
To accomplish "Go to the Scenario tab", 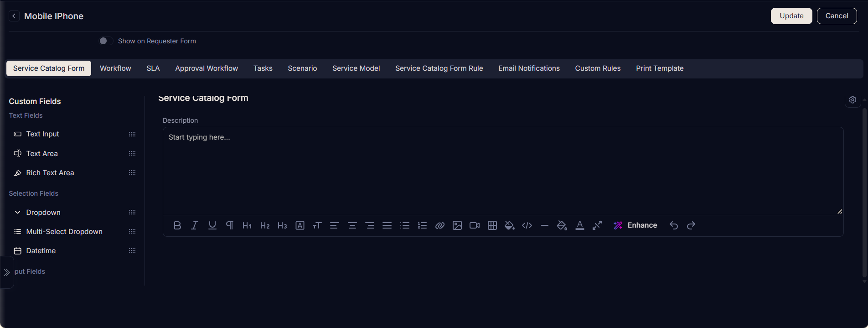I will [302, 68].
